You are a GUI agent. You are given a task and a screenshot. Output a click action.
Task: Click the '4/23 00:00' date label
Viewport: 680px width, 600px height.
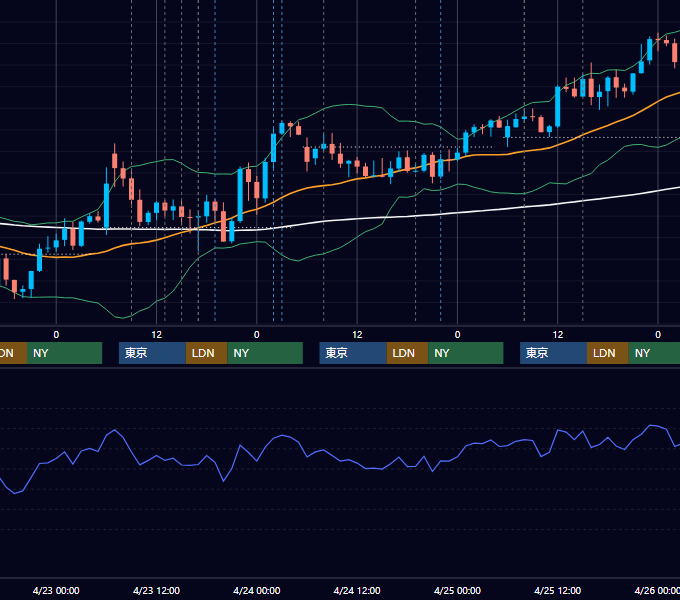pyautogui.click(x=56, y=590)
